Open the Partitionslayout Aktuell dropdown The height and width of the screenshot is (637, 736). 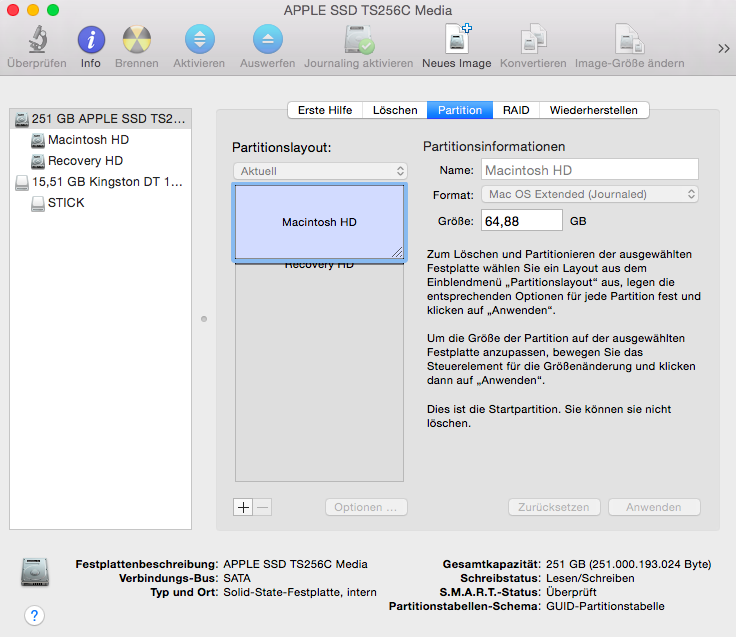(320, 171)
